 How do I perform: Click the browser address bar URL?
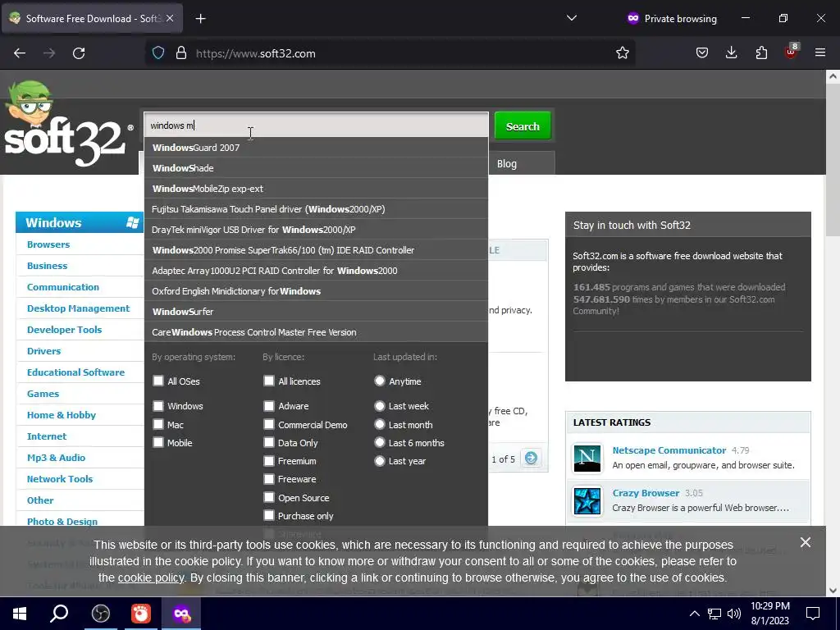pyautogui.click(x=256, y=53)
